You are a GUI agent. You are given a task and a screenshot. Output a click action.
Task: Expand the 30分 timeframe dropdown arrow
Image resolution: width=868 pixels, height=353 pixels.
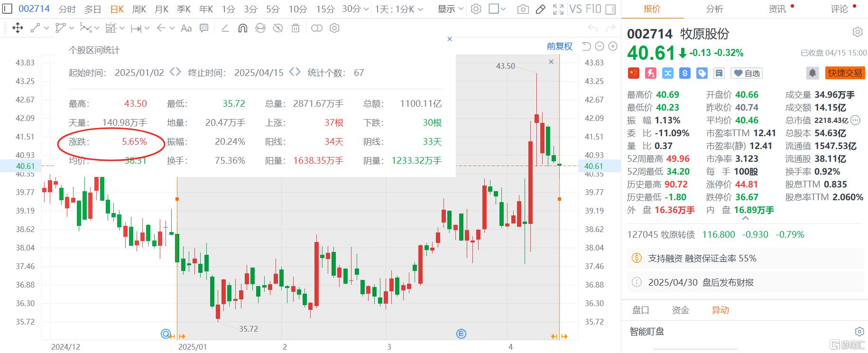click(365, 9)
